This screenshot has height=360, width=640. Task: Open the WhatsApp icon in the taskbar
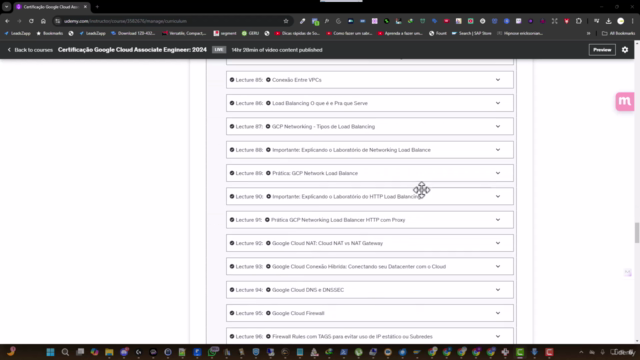pos(212,352)
